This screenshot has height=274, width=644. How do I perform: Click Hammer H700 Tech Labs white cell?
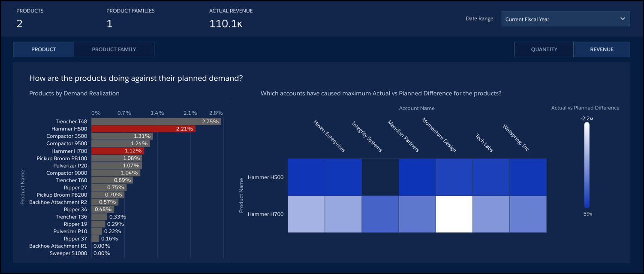click(x=454, y=214)
